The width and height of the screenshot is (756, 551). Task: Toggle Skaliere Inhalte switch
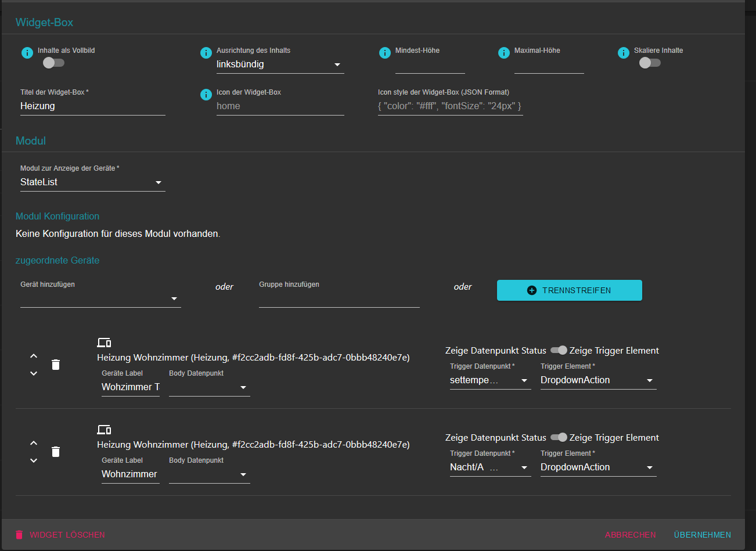point(650,63)
